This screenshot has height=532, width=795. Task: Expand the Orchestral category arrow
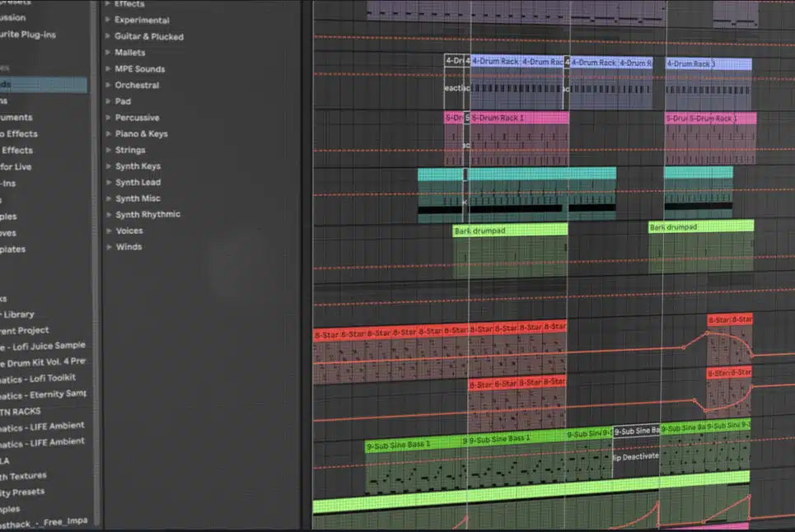point(107,85)
